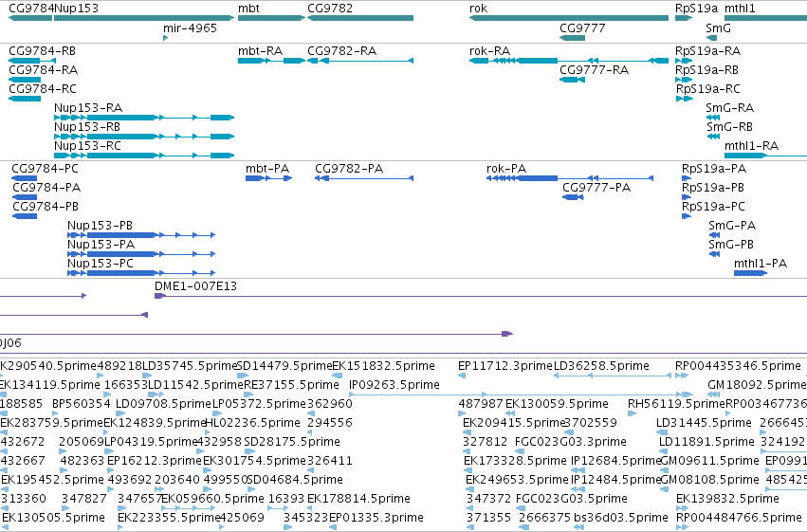Click EST IP09263.5prime
Screen dimensions: 807x532
point(521,394)
